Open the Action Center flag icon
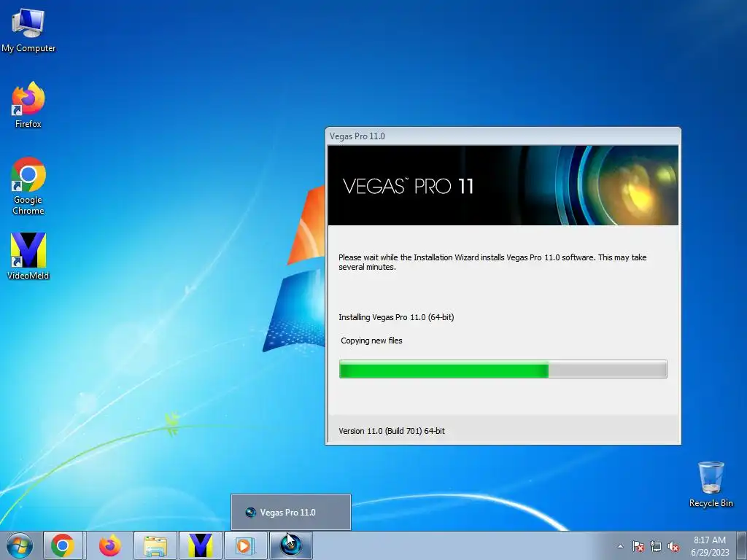This screenshot has width=747, height=560. [638, 546]
